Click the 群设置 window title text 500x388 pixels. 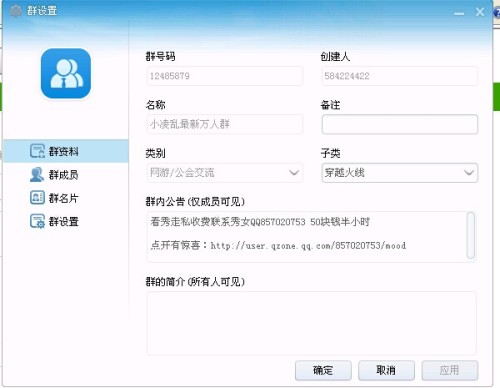pos(42,11)
